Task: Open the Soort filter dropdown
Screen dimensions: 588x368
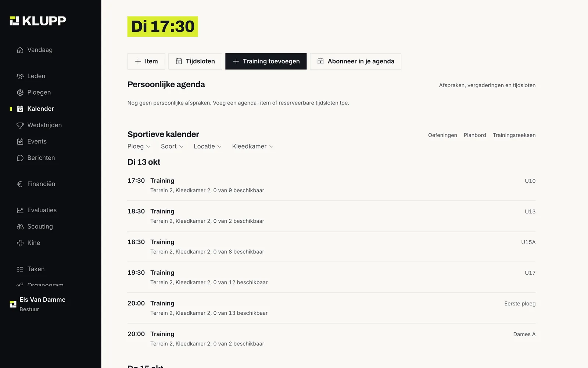Action: pyautogui.click(x=172, y=146)
